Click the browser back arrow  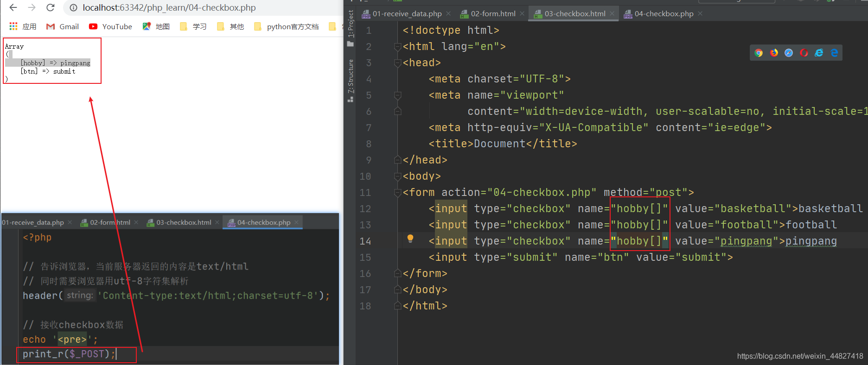(x=13, y=7)
